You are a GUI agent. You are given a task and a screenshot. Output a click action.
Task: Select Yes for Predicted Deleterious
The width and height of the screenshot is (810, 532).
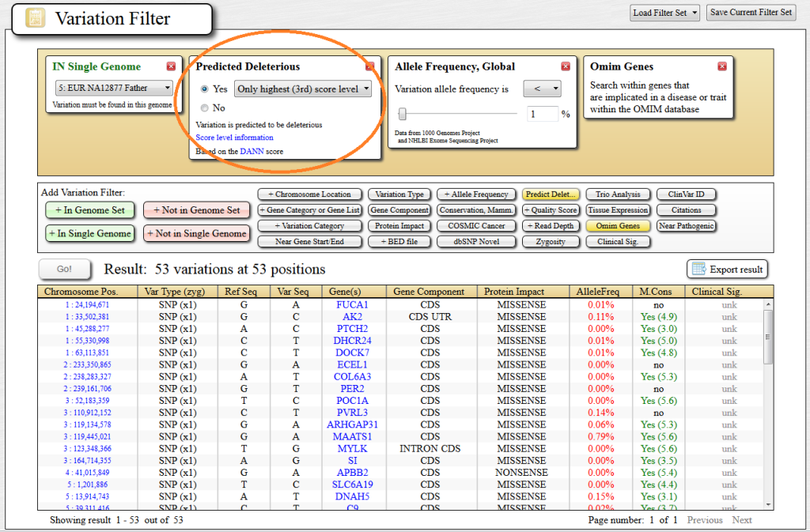(x=205, y=89)
